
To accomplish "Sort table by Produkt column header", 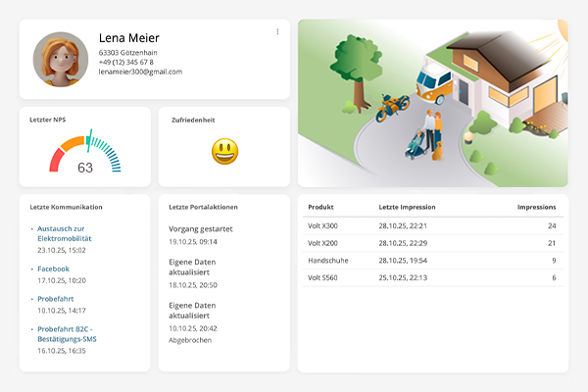I will [x=320, y=207].
